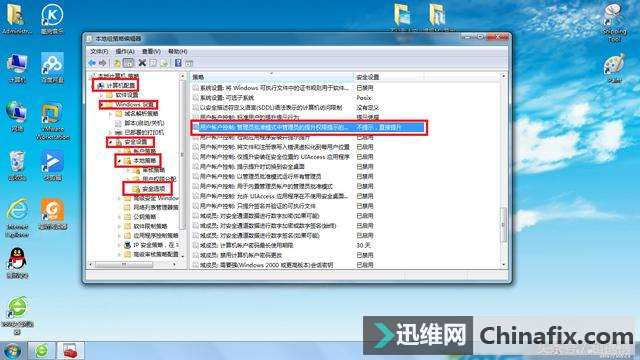Open the Computer desktop icon
Screen dimensions: 640x360
17,68
